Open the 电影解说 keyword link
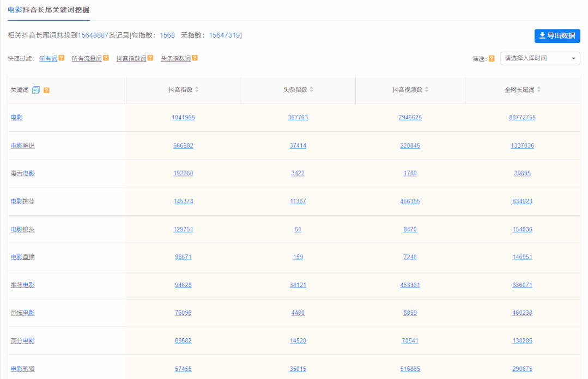Viewport: 588px width, 379px height. 22,145
